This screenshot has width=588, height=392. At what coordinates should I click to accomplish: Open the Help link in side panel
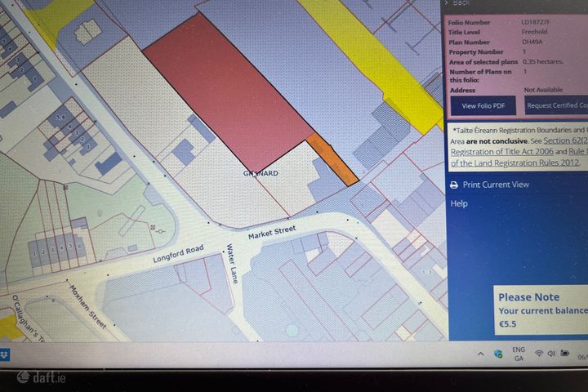[459, 203]
